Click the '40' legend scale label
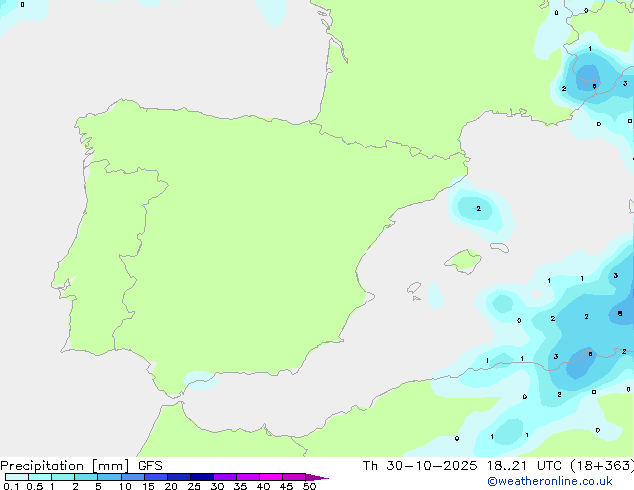This screenshot has height=490, width=634. [x=263, y=486]
